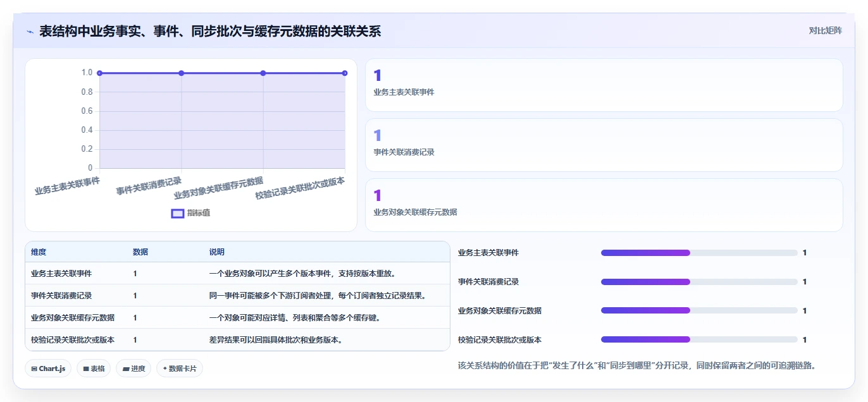Screen dimensions: 868x402
Task: Click description starting 一个对象可能对应详情
Action: click(x=294, y=318)
